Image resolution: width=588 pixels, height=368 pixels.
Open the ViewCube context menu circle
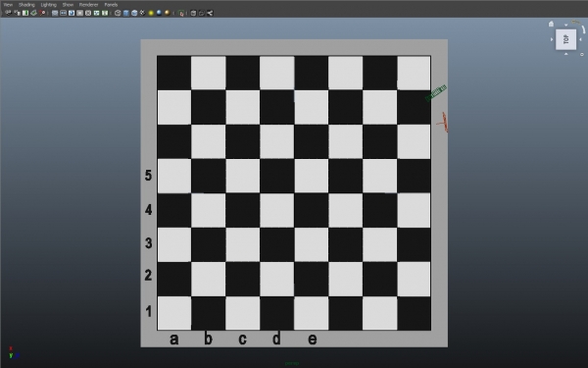click(x=582, y=54)
